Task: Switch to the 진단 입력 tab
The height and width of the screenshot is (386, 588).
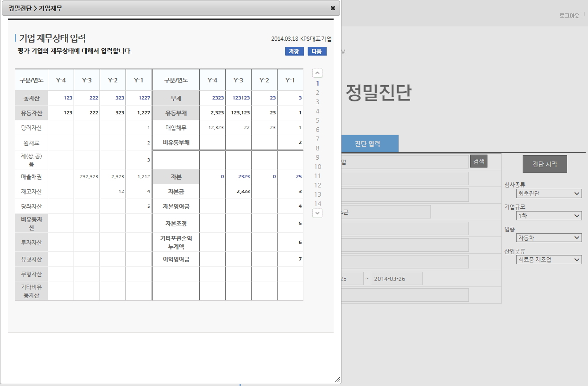Action: pos(367,144)
